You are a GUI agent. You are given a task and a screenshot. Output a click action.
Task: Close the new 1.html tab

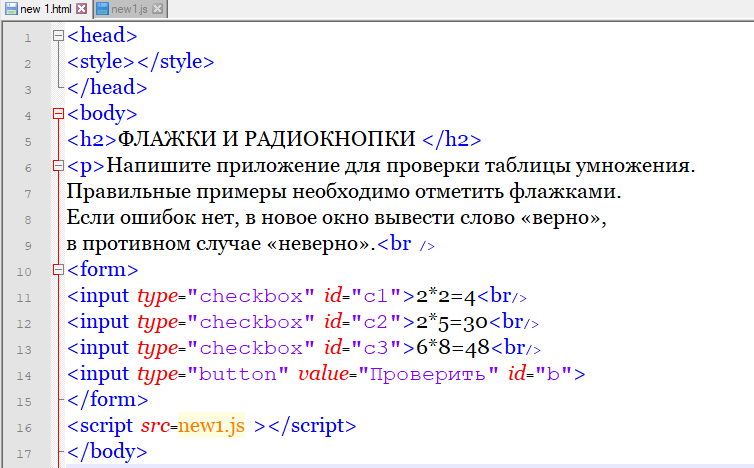pos(82,9)
